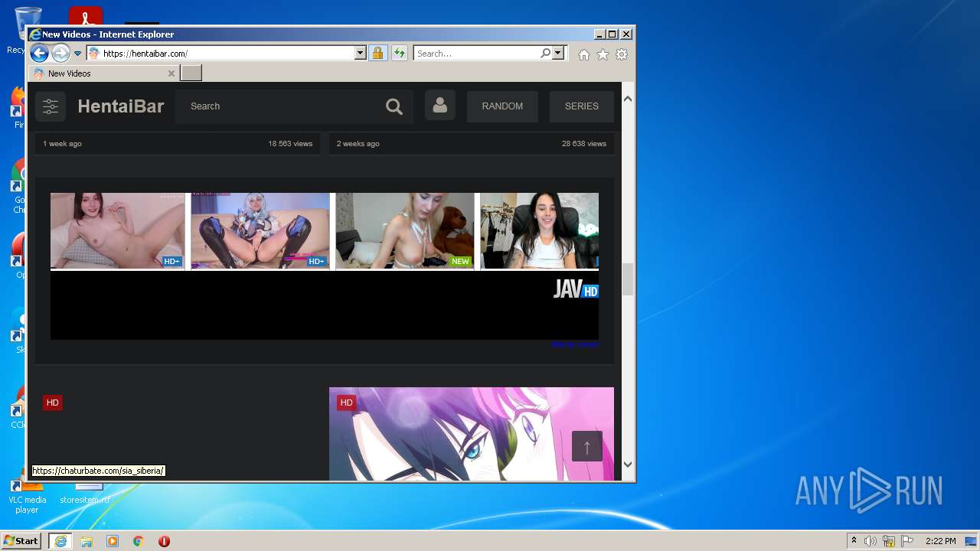The image size is (980, 551).
Task: Show hidden system tray icons
Action: pyautogui.click(x=854, y=541)
